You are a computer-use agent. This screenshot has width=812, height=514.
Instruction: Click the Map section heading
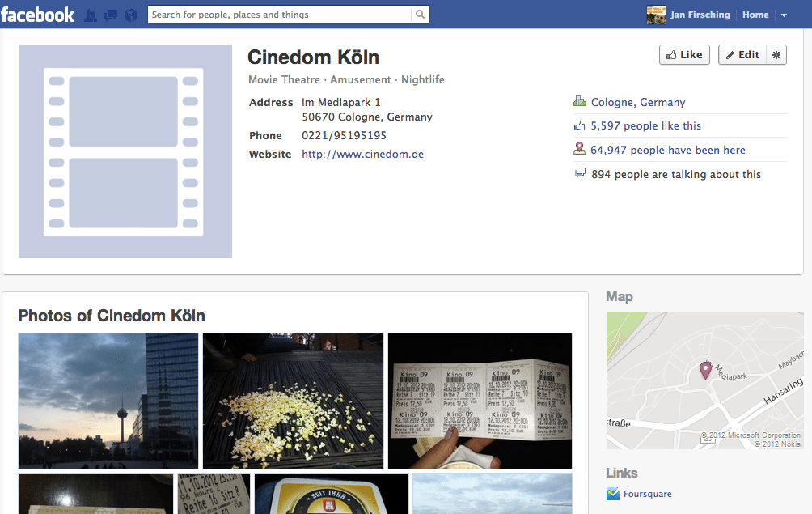tap(620, 296)
